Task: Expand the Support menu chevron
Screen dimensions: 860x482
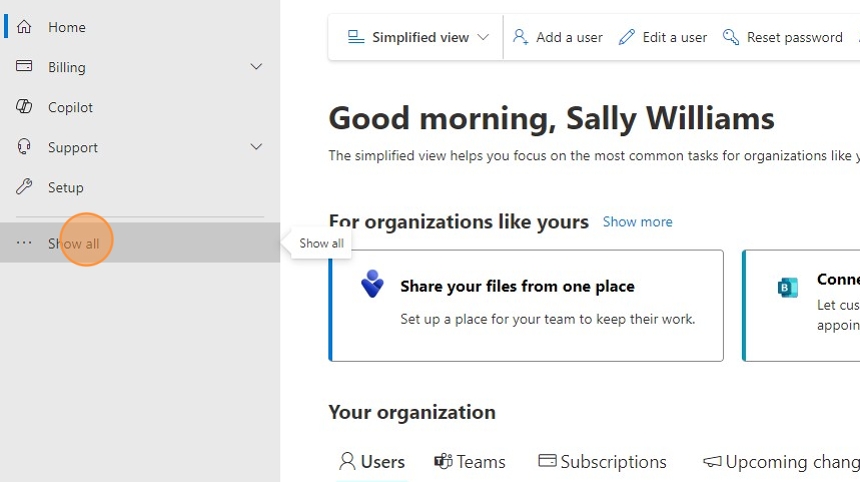Action: 256,147
